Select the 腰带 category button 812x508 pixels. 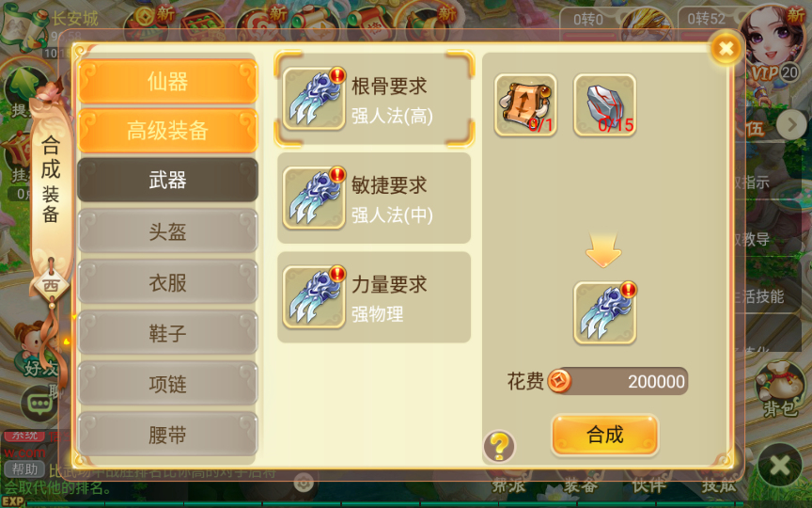[x=168, y=435]
